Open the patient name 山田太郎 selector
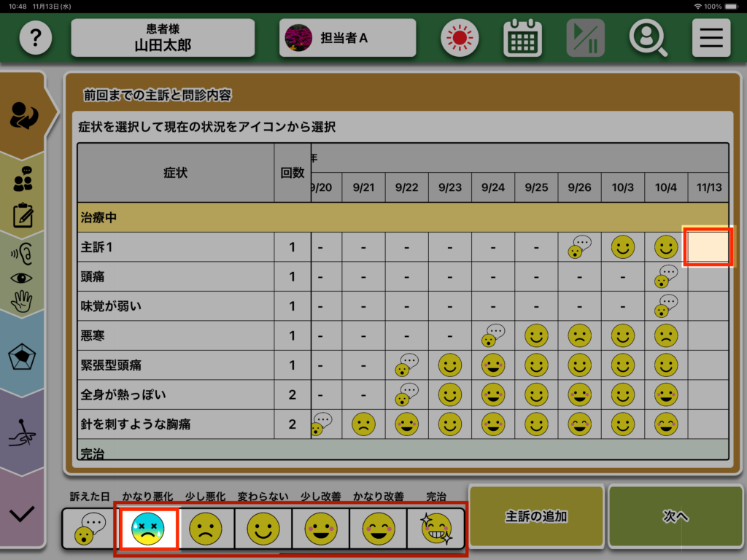This screenshot has width=747, height=560. (163, 38)
